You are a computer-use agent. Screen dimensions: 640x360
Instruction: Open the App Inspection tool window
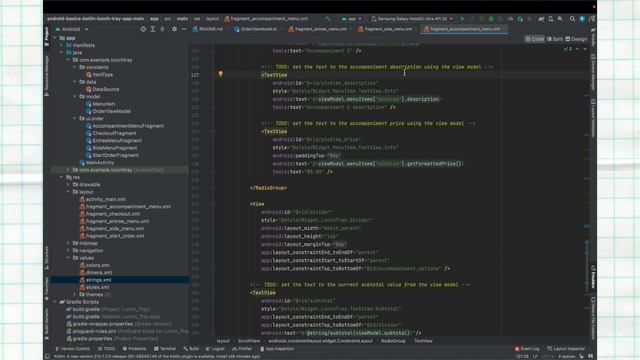pyautogui.click(x=277, y=349)
